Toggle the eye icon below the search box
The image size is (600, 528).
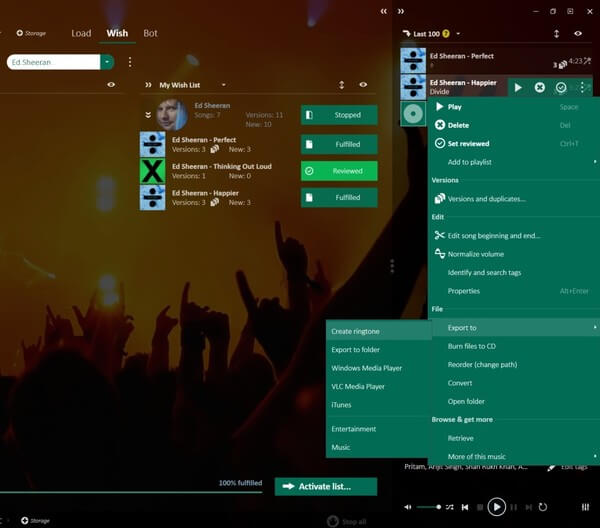click(x=111, y=85)
